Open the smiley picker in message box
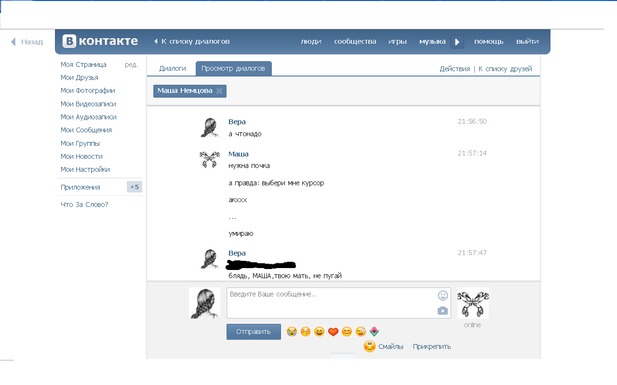 click(443, 295)
